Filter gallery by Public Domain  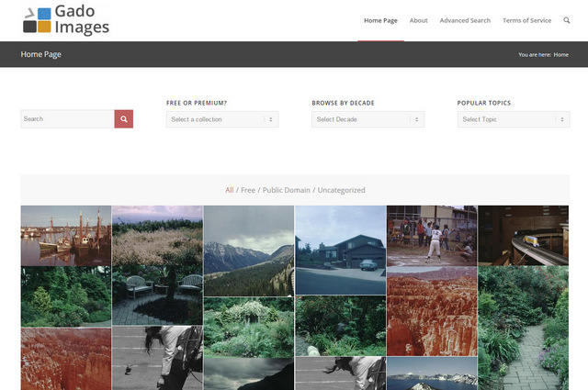(286, 190)
